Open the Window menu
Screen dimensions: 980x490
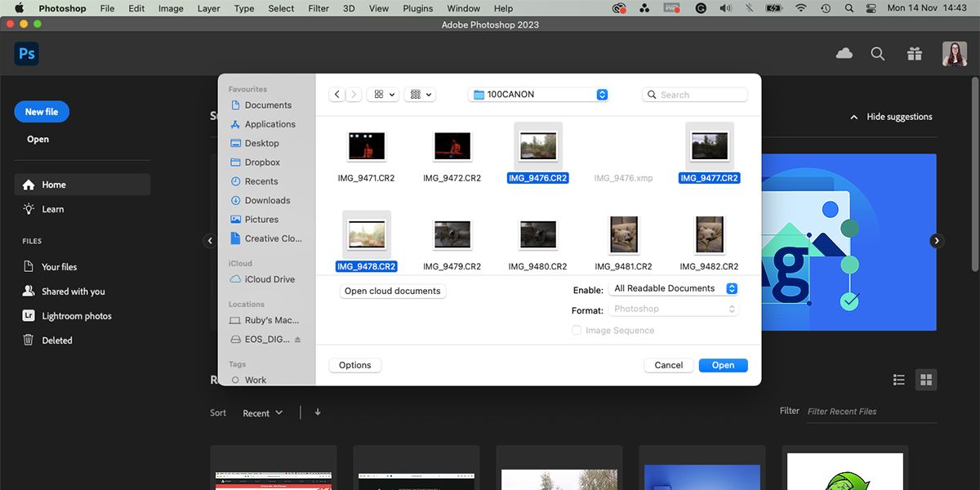(463, 8)
